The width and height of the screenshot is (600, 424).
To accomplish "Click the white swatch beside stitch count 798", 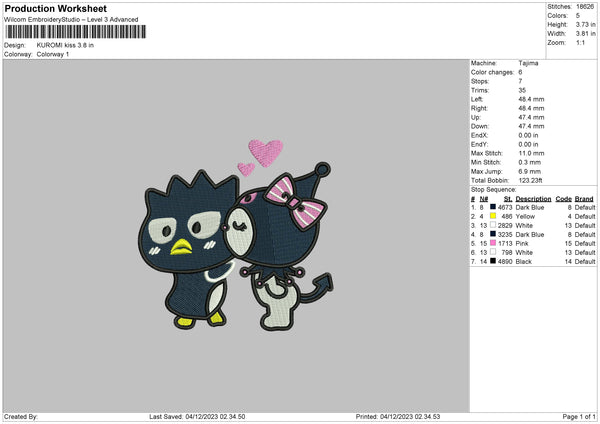I will pos(493,252).
